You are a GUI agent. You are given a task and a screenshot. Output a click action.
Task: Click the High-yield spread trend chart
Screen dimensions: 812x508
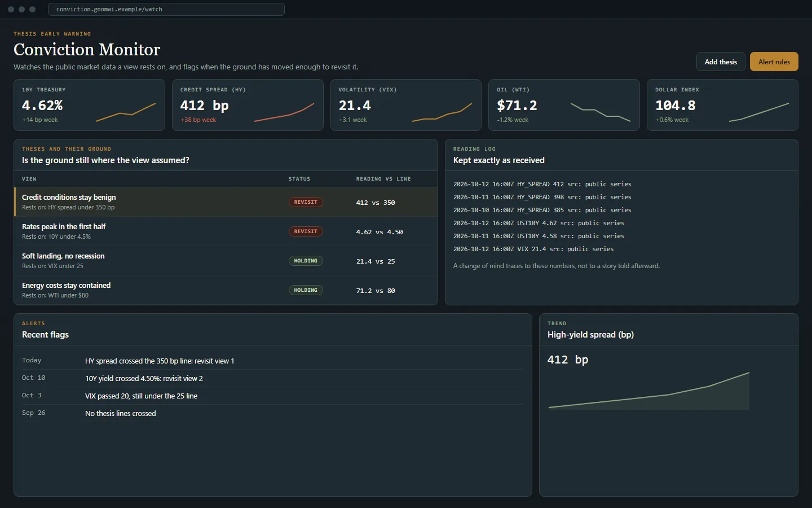(x=649, y=391)
